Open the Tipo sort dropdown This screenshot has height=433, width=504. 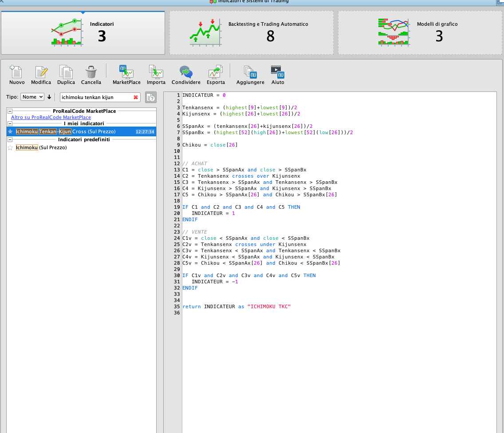pyautogui.click(x=32, y=97)
